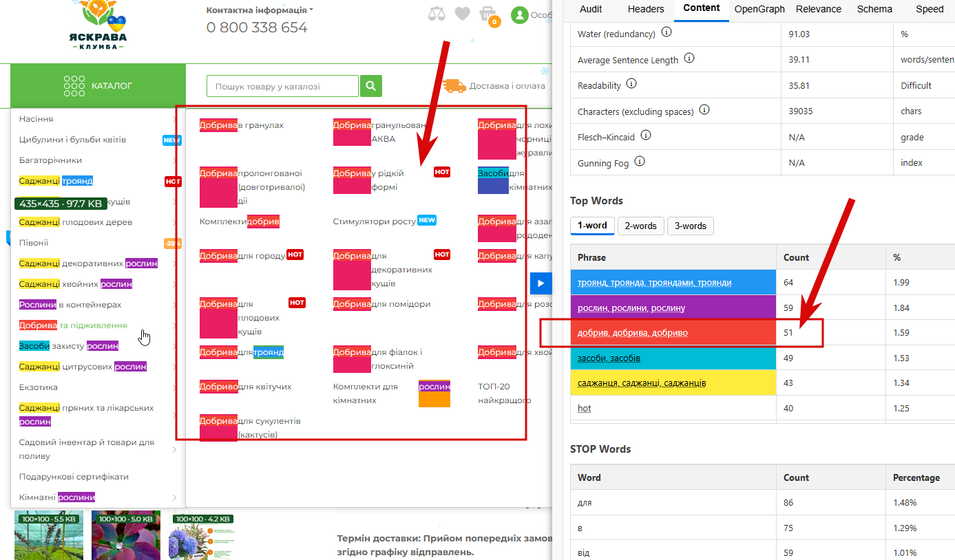Open Саджанці цитрусових рослин category
955x560 pixels.
83,367
